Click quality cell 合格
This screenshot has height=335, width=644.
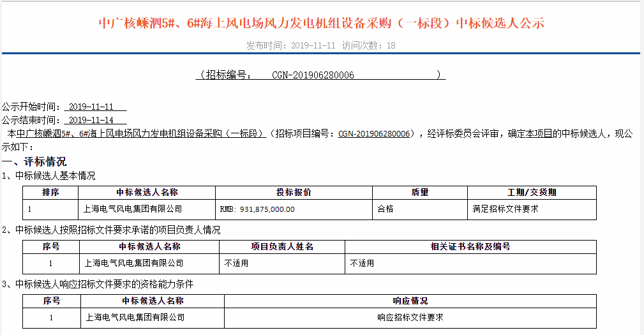point(386,209)
